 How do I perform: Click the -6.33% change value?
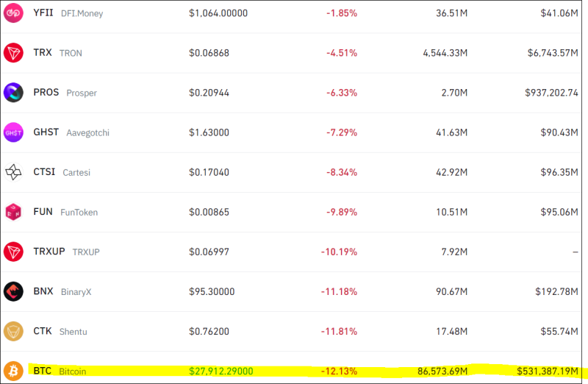[x=342, y=93]
